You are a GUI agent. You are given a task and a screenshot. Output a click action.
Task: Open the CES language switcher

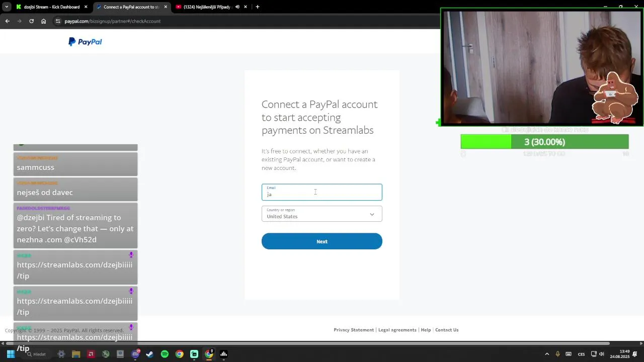coord(581,354)
